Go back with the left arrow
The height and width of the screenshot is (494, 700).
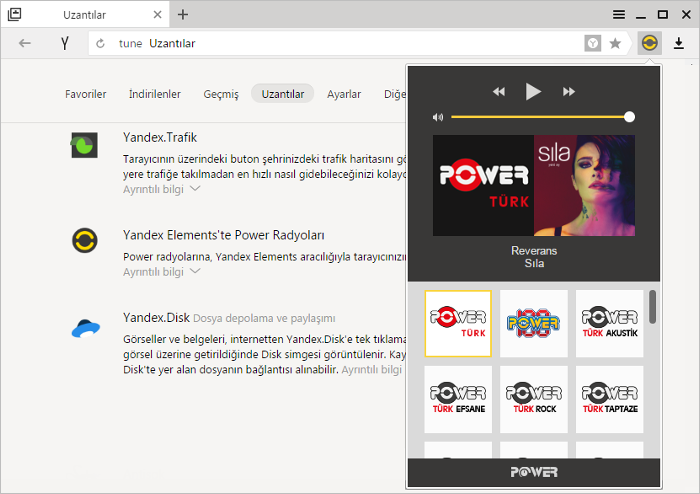(25, 43)
